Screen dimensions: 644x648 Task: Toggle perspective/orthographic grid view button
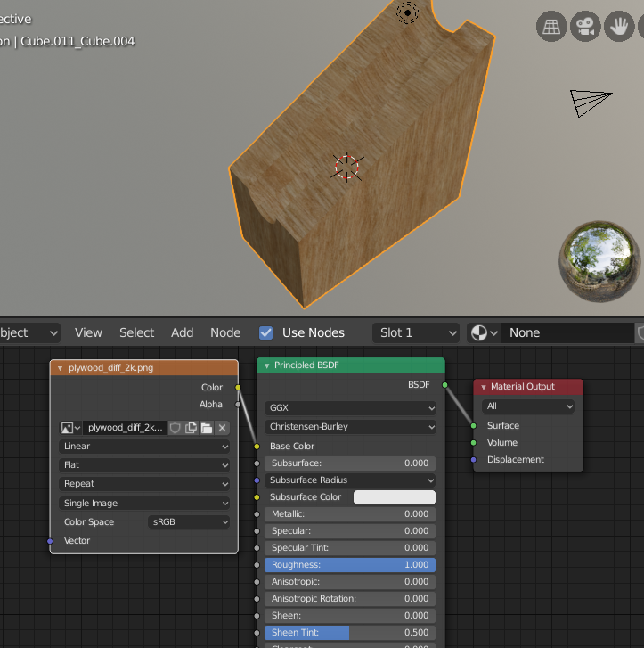click(551, 27)
